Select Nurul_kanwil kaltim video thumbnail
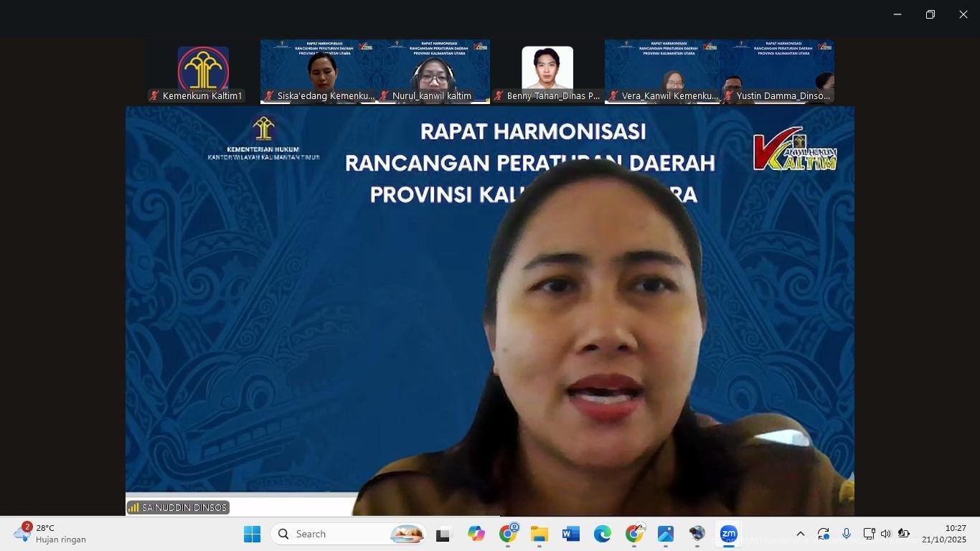Viewport: 980px width, 551px height. [433, 72]
